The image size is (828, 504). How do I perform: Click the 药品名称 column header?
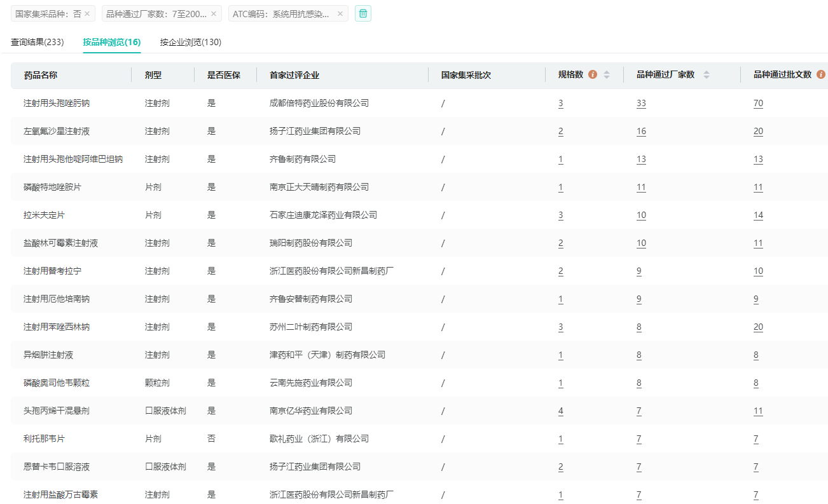coord(41,75)
